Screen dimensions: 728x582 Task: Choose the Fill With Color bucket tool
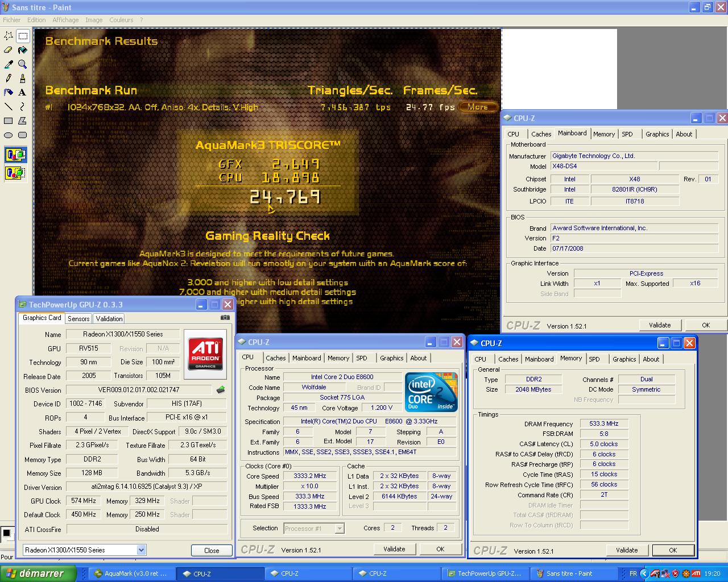tap(22, 50)
